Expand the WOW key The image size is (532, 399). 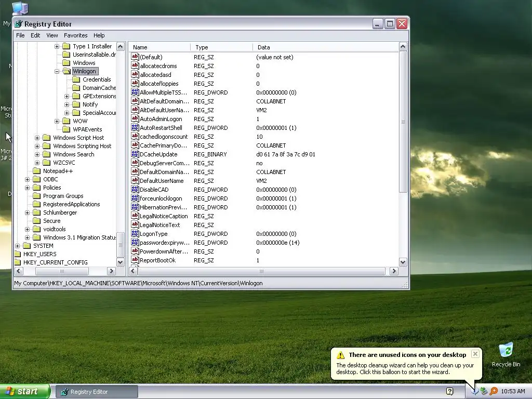click(x=57, y=121)
